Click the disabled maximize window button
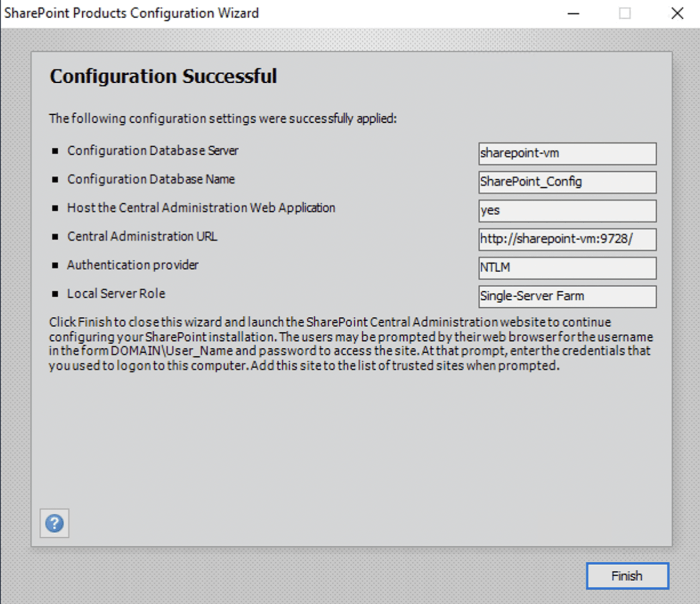Screen dimensions: 700x604 tap(625, 13)
